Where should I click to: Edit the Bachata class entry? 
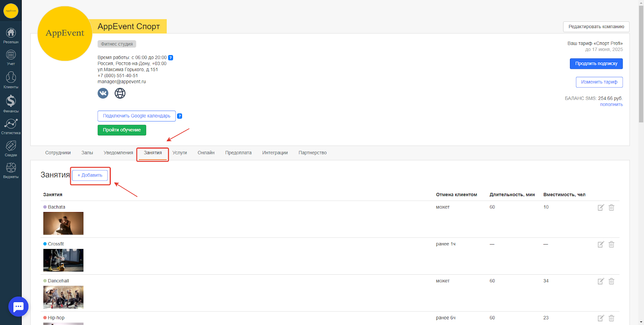601,208
